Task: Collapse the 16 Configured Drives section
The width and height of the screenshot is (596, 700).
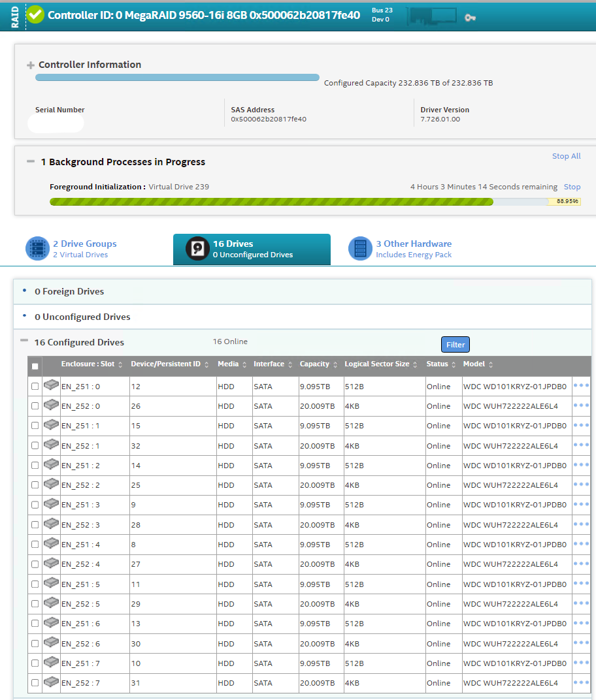Action: coord(24,341)
